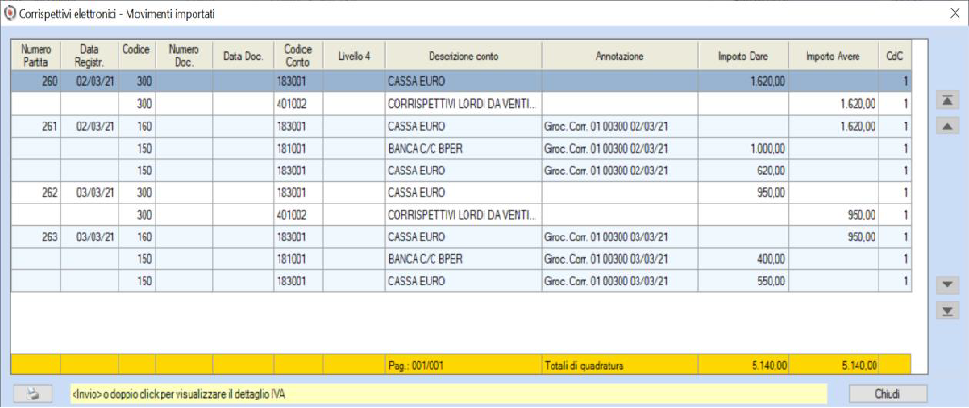Click the Annotazione column header
The height and width of the screenshot is (408, 969).
tap(620, 56)
